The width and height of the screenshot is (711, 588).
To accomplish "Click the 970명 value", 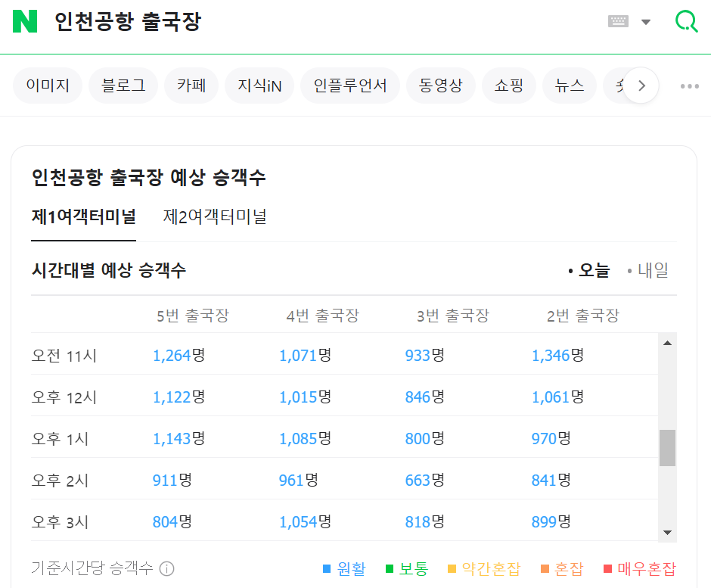I will [x=551, y=438].
